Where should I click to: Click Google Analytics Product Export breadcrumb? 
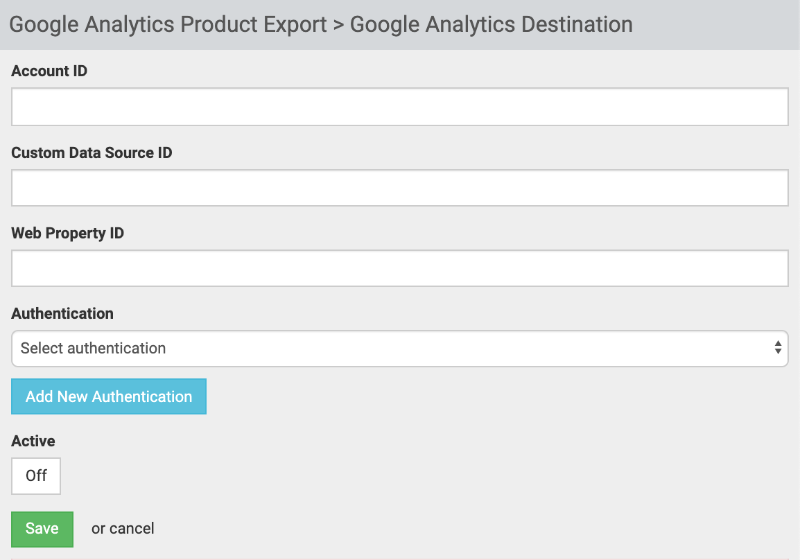167,24
